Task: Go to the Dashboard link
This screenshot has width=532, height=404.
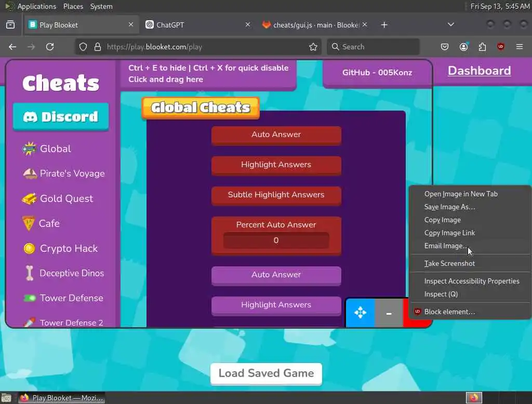Action: pyautogui.click(x=479, y=71)
